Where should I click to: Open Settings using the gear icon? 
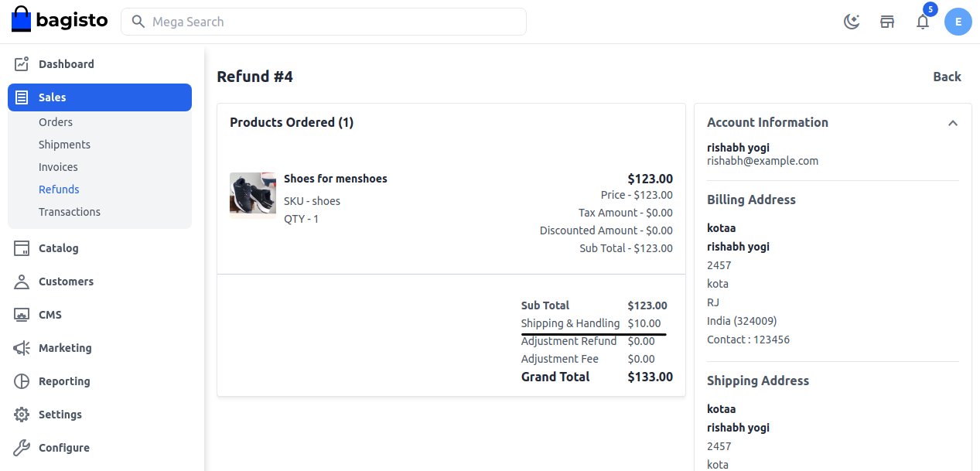(21, 414)
